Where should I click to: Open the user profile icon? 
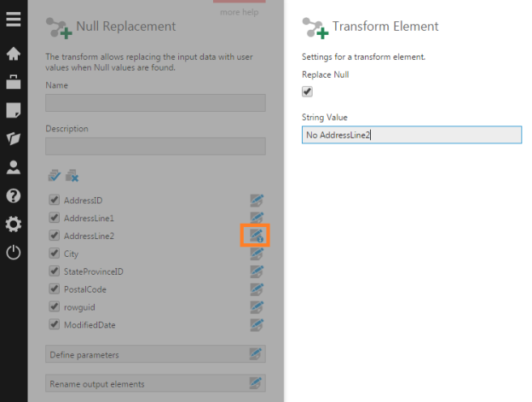14,167
